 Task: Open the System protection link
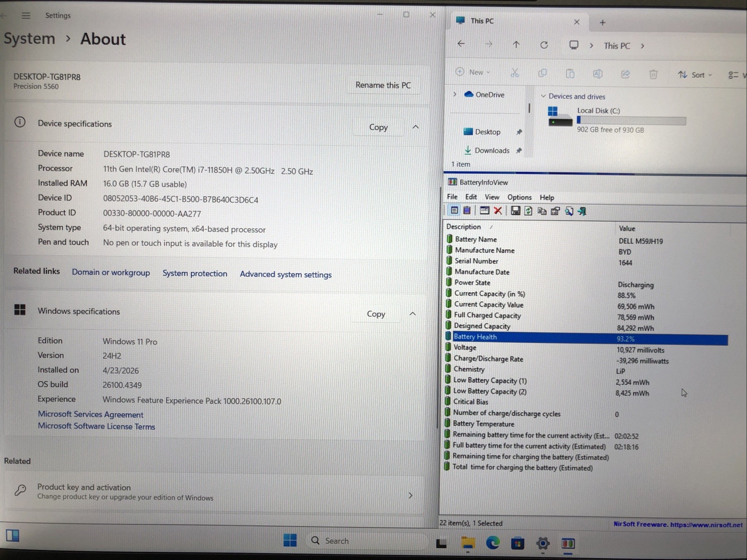click(x=195, y=273)
